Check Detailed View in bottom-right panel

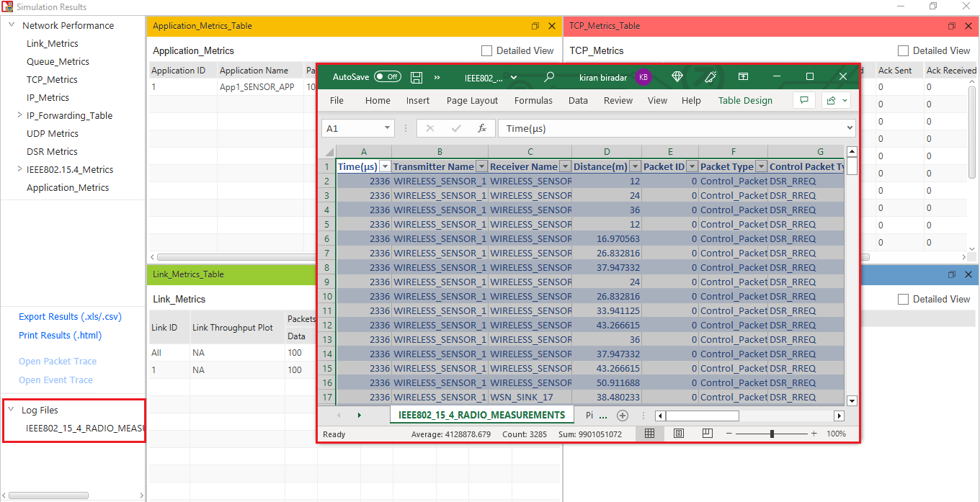(x=903, y=299)
